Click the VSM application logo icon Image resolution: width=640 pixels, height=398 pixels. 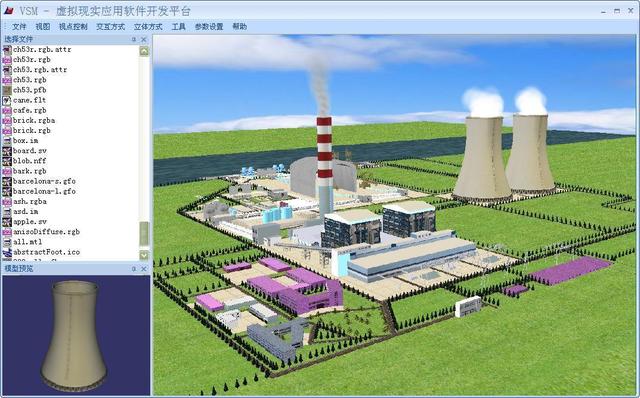9,10
